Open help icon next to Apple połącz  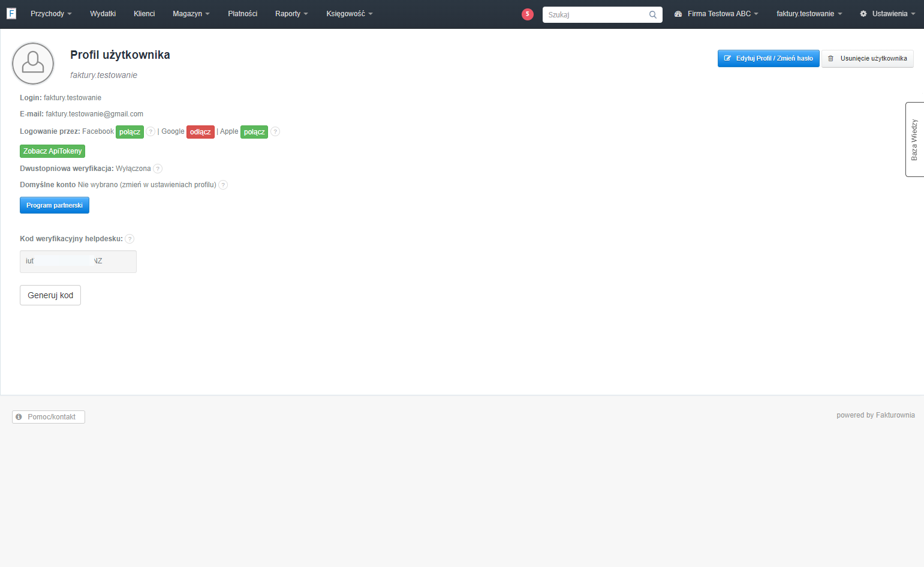tap(275, 131)
